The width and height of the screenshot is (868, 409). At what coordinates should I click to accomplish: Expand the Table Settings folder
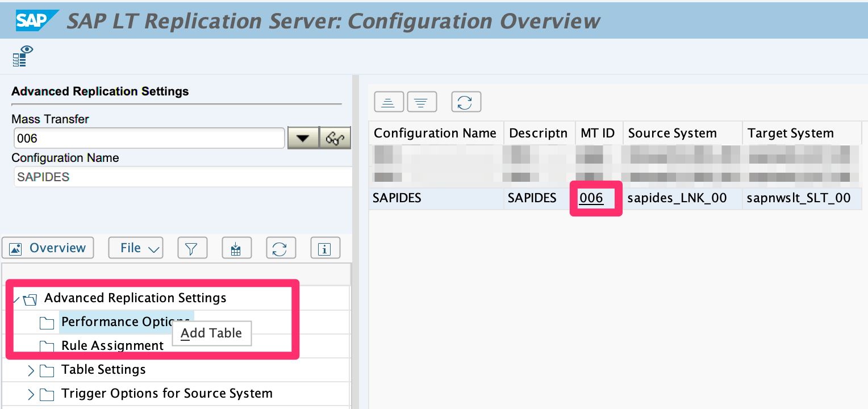tap(31, 370)
